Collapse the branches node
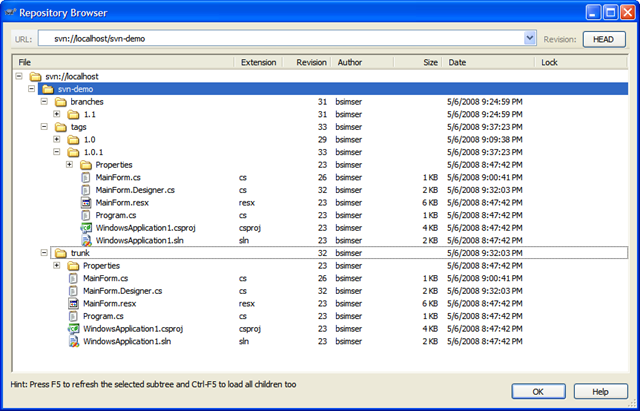 click(44, 101)
